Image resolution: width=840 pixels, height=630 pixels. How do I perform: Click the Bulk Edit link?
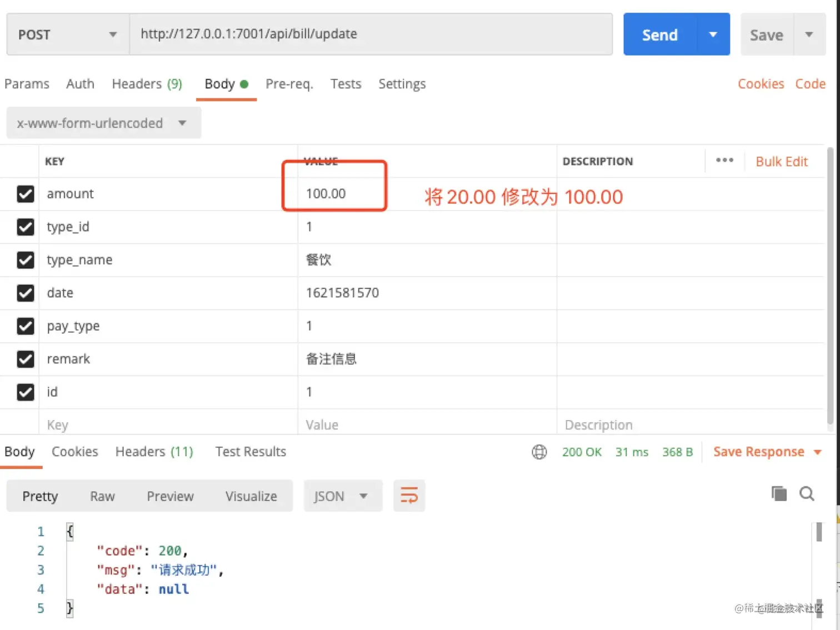coord(782,162)
